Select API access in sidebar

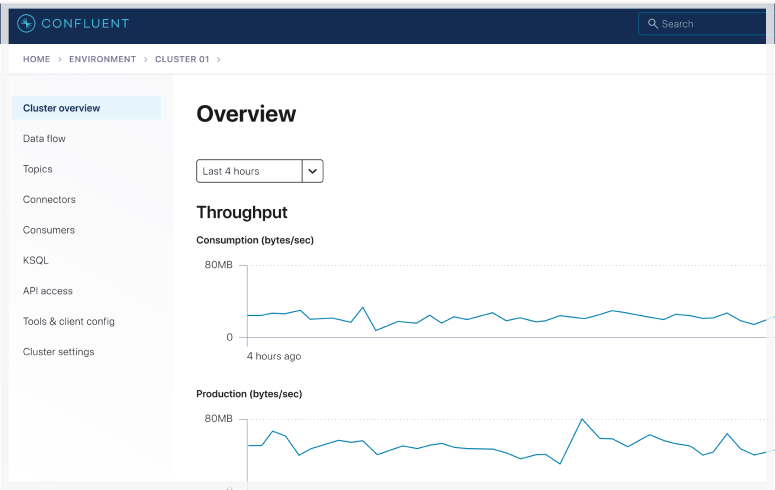point(47,291)
